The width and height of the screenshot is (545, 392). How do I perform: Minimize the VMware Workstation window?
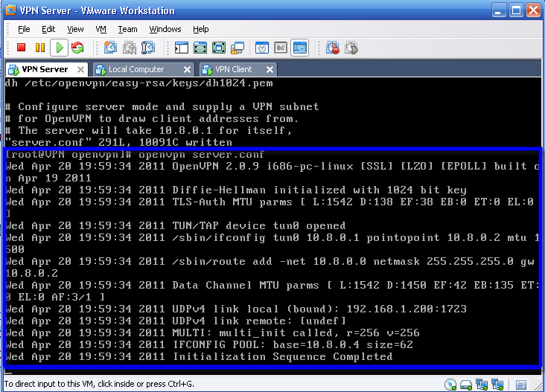498,10
